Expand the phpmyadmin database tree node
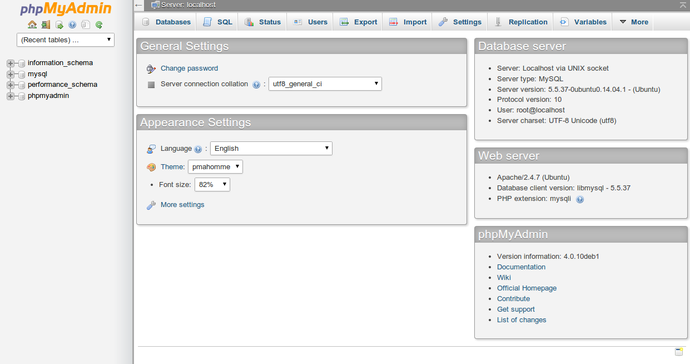Image resolution: width=690 pixels, height=364 pixels. [x=11, y=96]
